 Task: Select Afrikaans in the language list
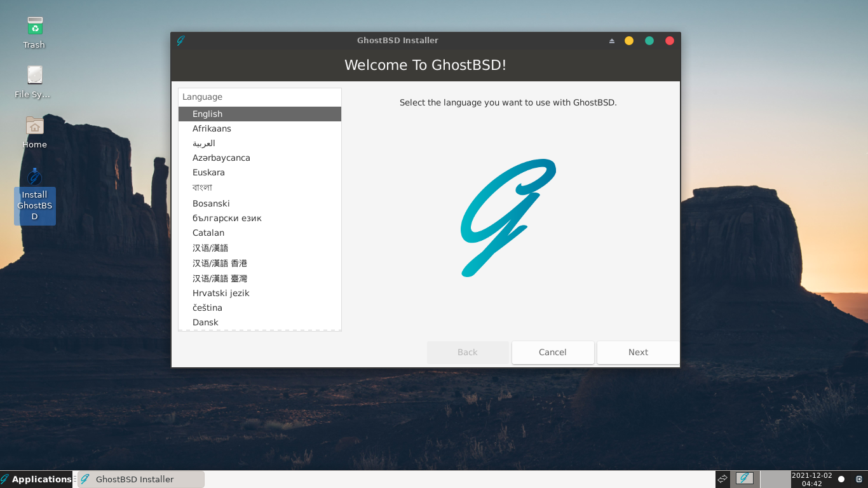(260, 129)
